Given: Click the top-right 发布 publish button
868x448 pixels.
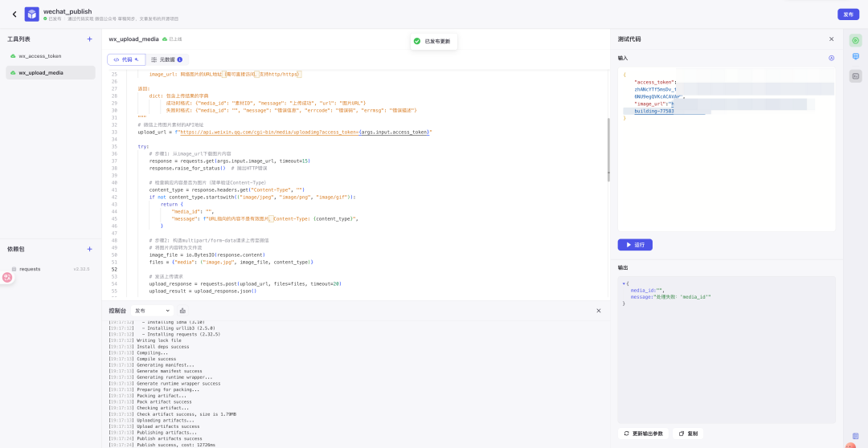Looking at the screenshot, I should pos(848,14).
